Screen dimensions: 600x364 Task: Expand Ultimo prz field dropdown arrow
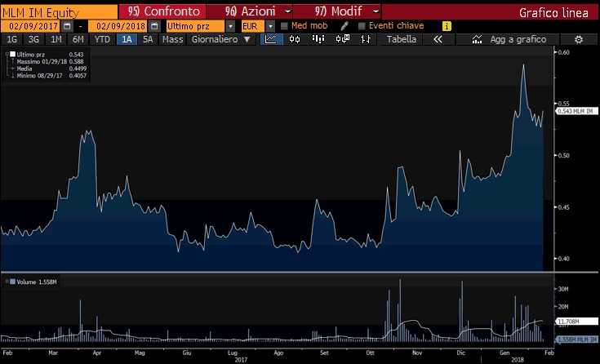point(230,26)
